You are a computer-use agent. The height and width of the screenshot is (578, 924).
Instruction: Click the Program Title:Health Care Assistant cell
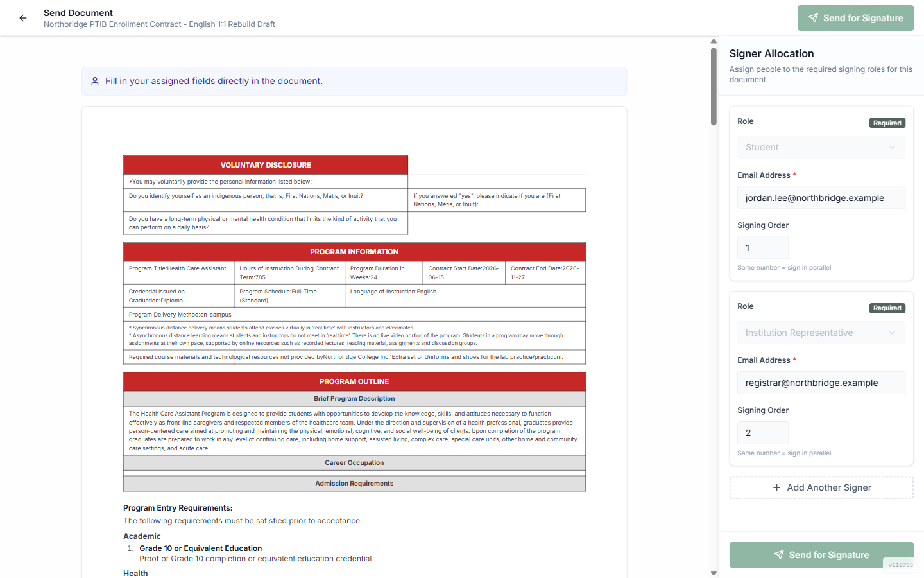178,273
